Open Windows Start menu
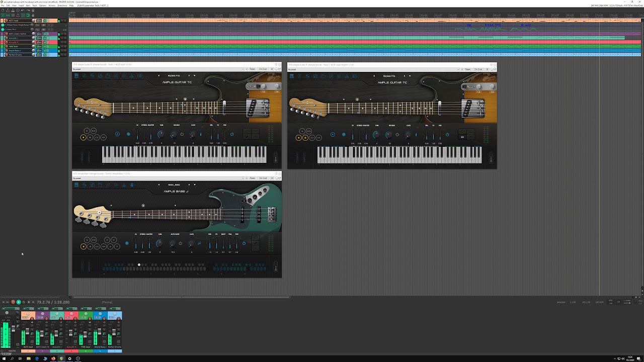The image size is (644, 362). (x=4, y=358)
